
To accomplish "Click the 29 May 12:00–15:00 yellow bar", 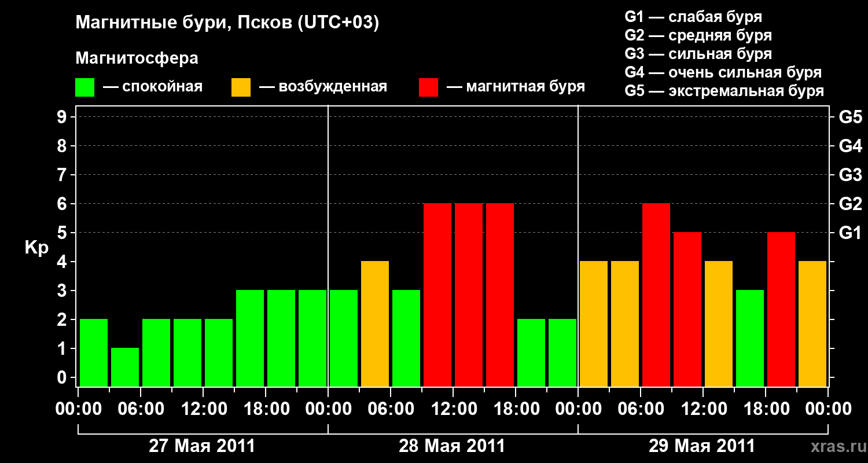I will pyautogui.click(x=719, y=324).
